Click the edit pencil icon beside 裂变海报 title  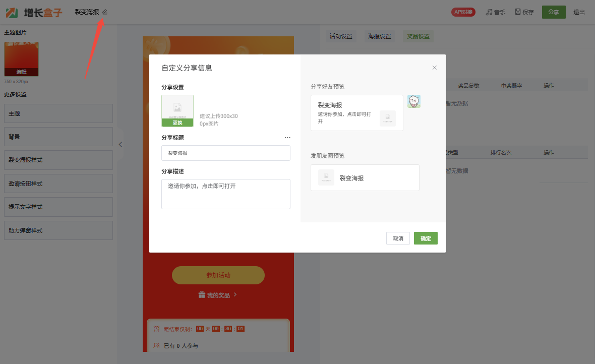coord(105,12)
